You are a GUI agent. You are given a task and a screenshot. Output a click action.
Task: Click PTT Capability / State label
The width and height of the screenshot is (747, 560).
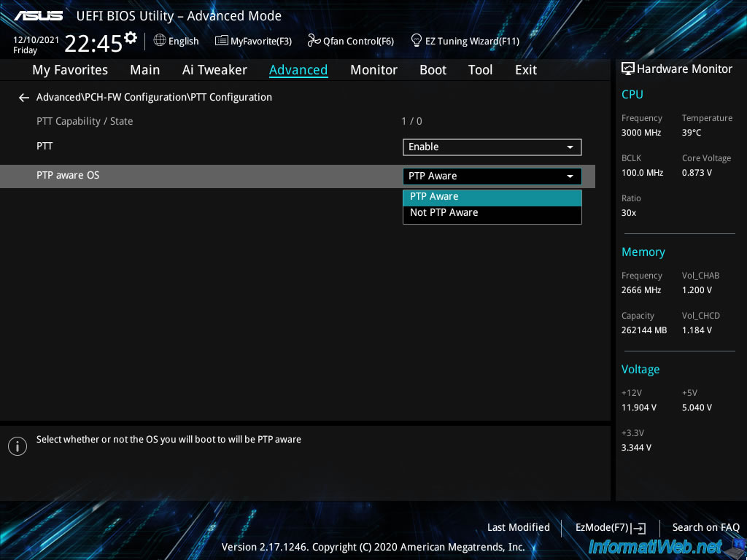pyautogui.click(x=85, y=122)
